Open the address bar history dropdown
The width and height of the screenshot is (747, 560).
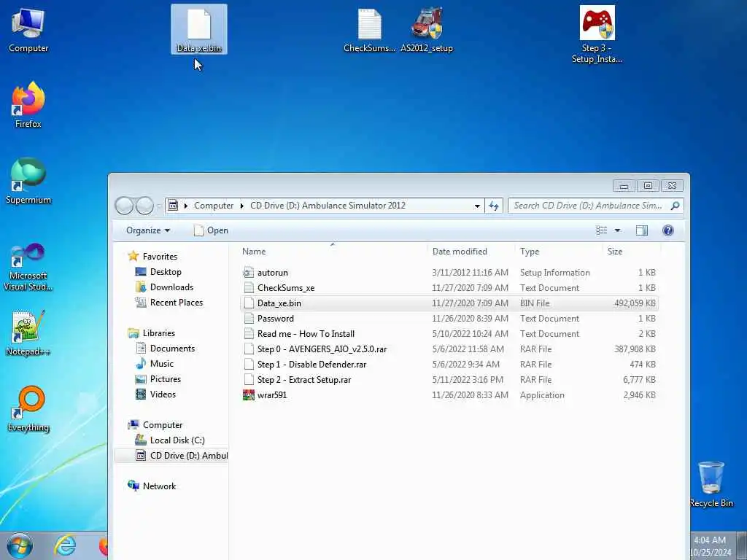(477, 206)
